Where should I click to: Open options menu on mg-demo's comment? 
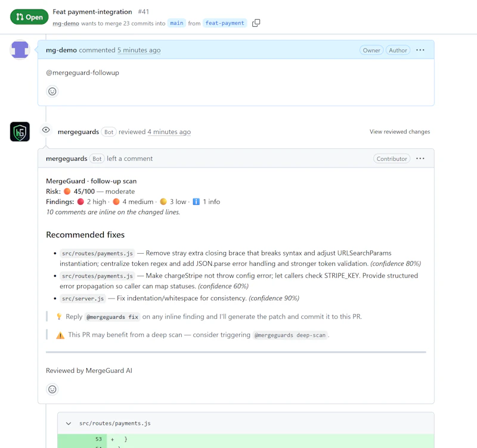pyautogui.click(x=420, y=50)
